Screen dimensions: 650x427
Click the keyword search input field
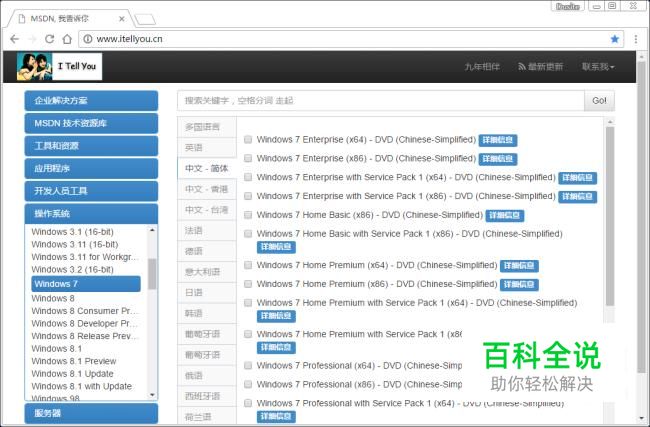381,101
